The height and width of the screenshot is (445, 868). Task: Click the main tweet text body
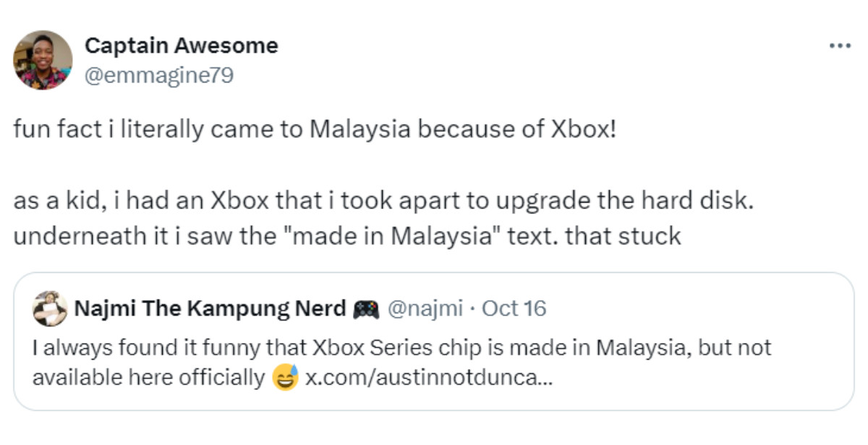pos(362,181)
